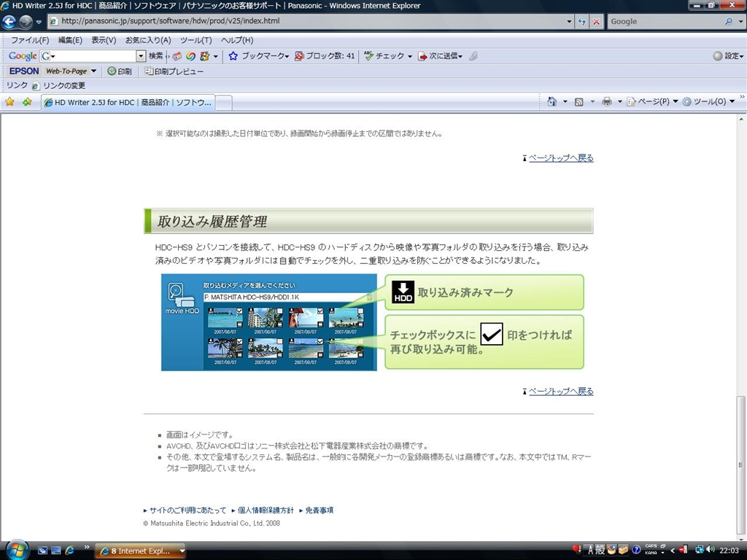This screenshot has height=560, width=747.
Task: Click the RSS feeds icon
Action: (x=578, y=101)
